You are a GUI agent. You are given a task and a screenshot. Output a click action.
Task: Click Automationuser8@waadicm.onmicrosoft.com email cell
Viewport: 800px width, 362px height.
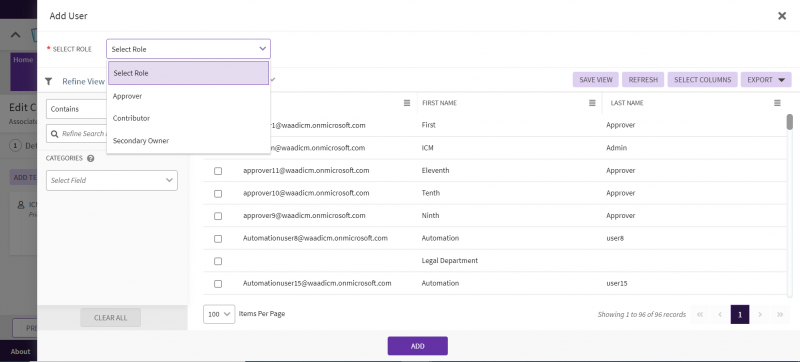click(315, 238)
